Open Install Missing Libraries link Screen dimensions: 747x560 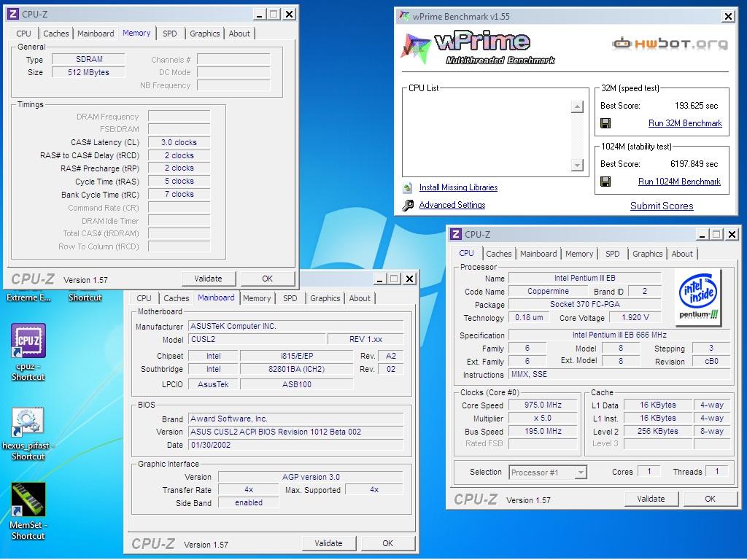coord(458,187)
